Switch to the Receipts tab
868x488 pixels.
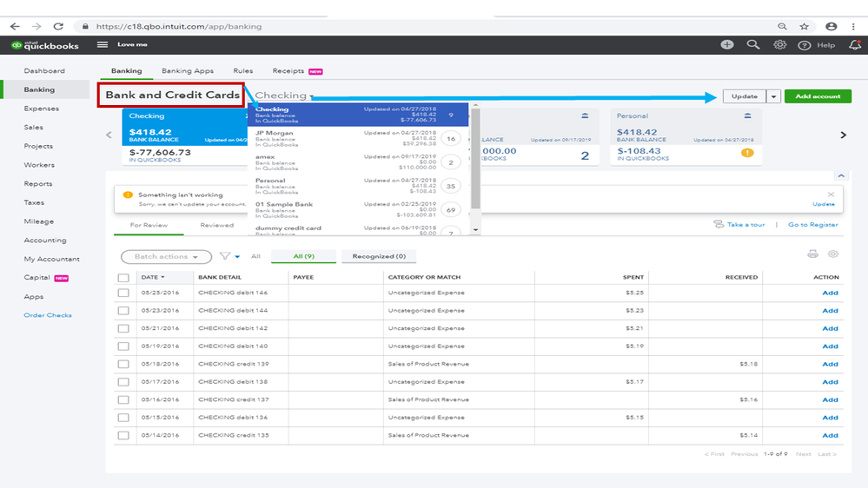pyautogui.click(x=288, y=71)
